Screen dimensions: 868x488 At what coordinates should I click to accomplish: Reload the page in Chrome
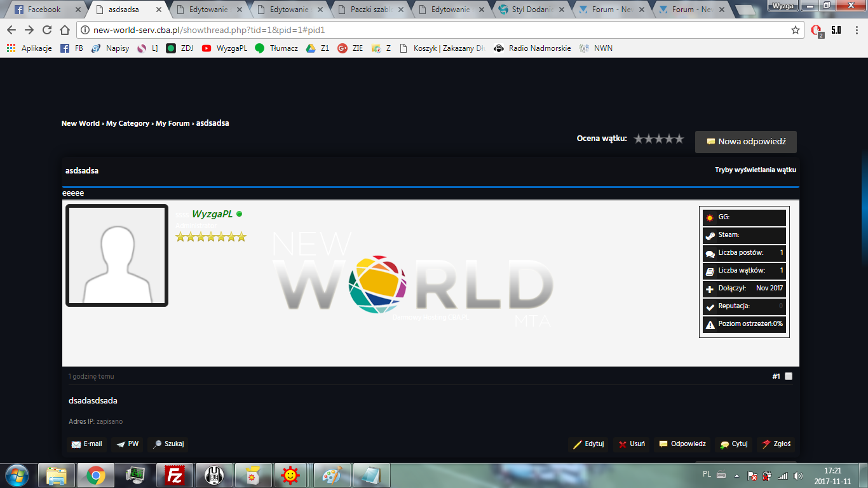coord(47,30)
